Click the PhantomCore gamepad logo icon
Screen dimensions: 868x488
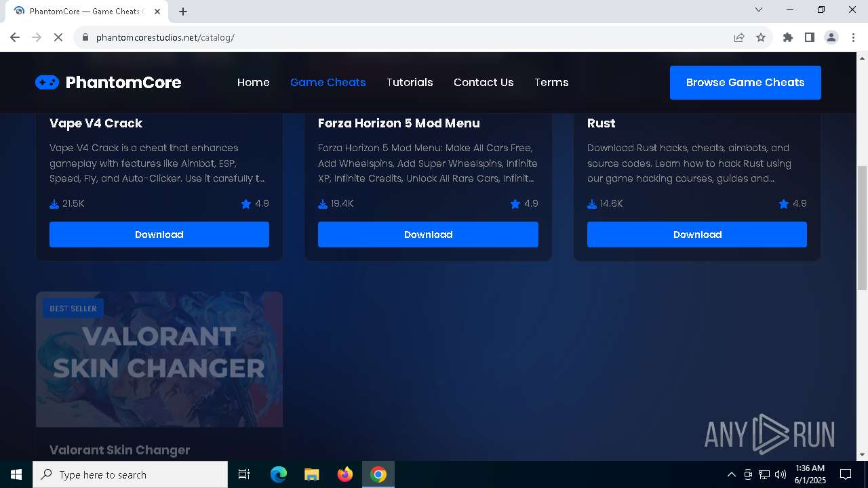point(47,83)
